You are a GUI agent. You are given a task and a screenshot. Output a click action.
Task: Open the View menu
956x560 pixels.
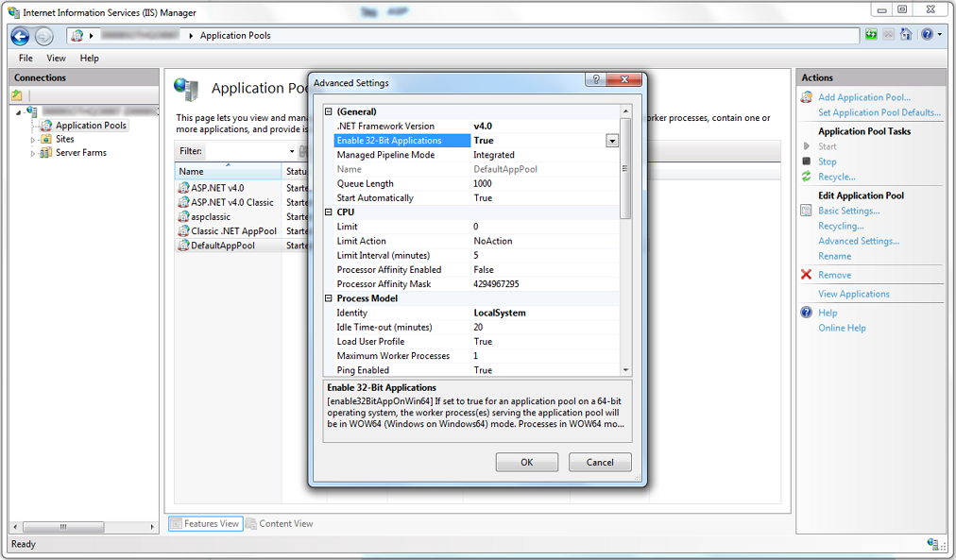(56, 58)
